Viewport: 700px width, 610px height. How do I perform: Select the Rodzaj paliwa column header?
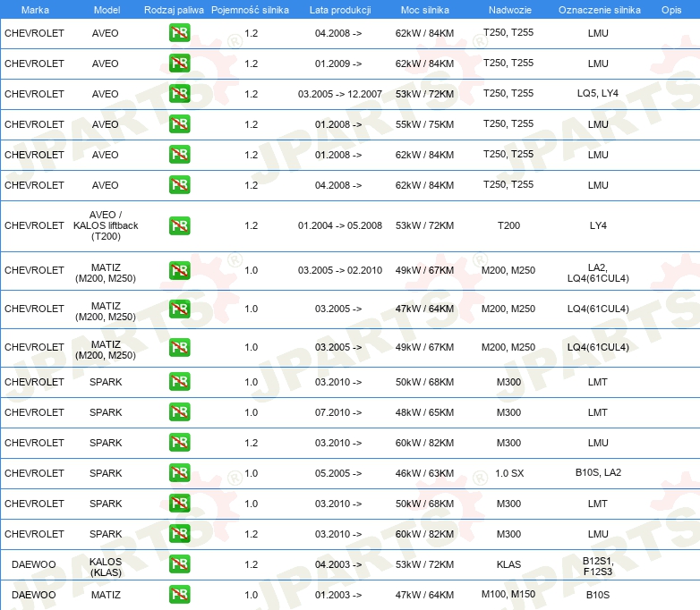point(174,10)
